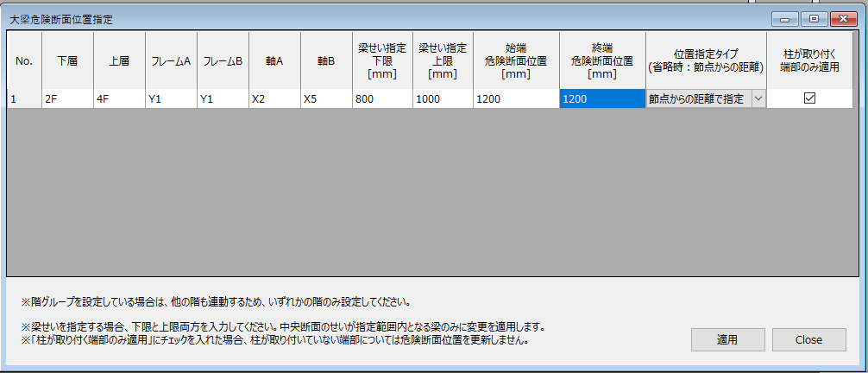Click the No. column header

[x=24, y=60]
